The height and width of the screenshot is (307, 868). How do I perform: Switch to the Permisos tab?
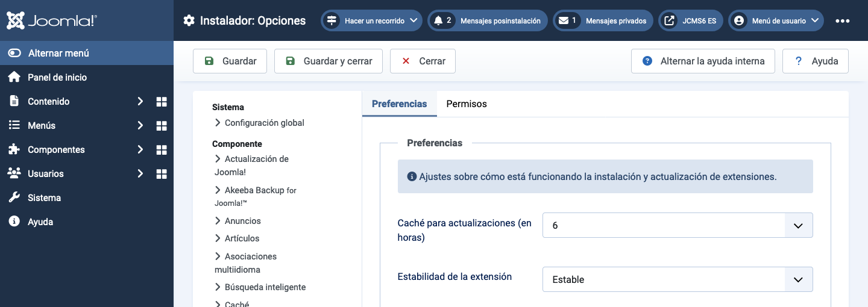[x=467, y=104]
